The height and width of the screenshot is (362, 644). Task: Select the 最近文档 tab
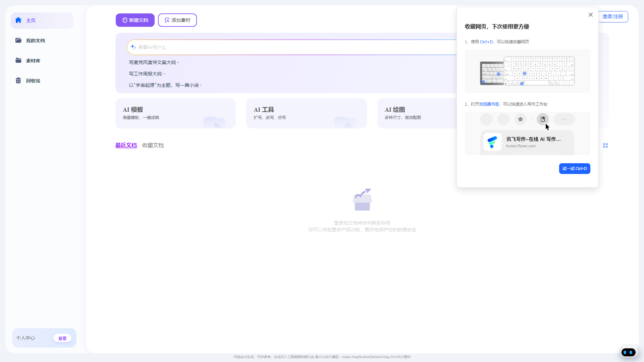pyautogui.click(x=126, y=145)
